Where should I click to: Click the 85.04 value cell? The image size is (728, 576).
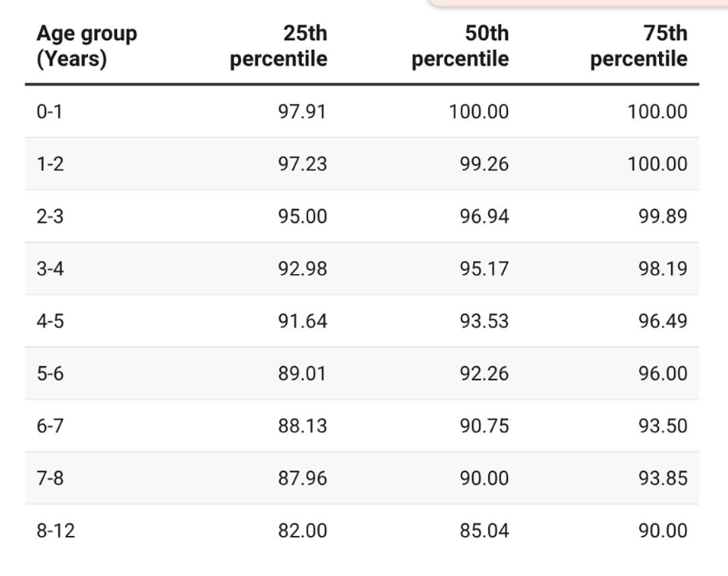coord(484,531)
